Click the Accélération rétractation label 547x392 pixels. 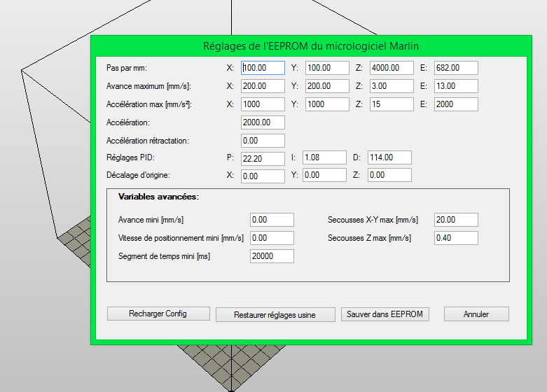148,141
